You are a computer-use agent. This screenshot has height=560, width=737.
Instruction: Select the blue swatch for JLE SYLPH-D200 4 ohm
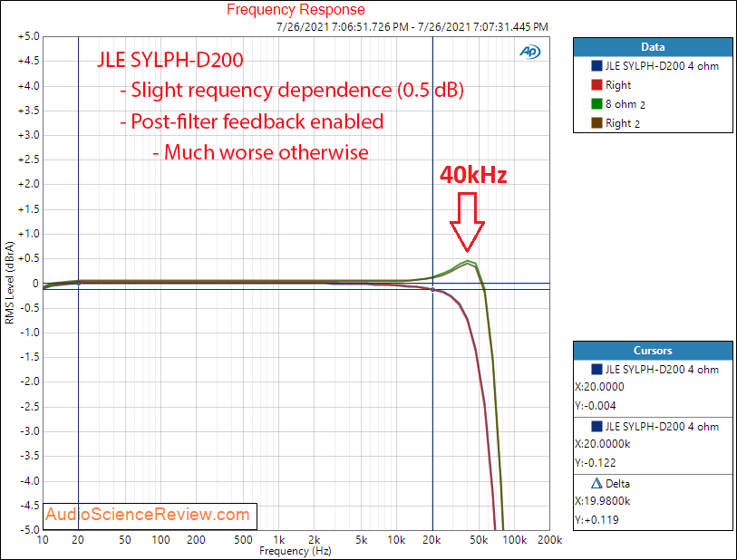(596, 66)
